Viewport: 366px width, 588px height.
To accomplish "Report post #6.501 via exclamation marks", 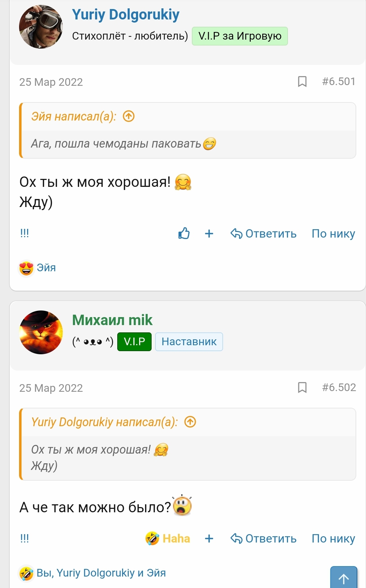I will coord(24,233).
